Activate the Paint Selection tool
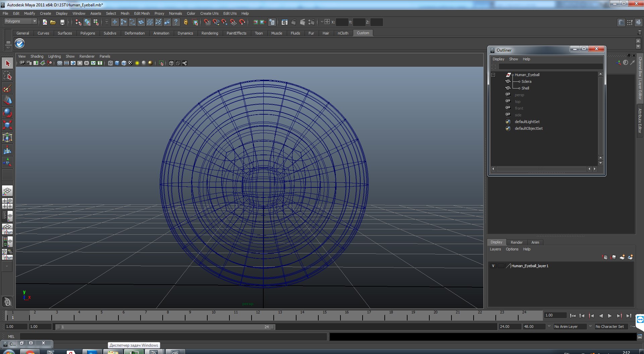 (x=7, y=88)
